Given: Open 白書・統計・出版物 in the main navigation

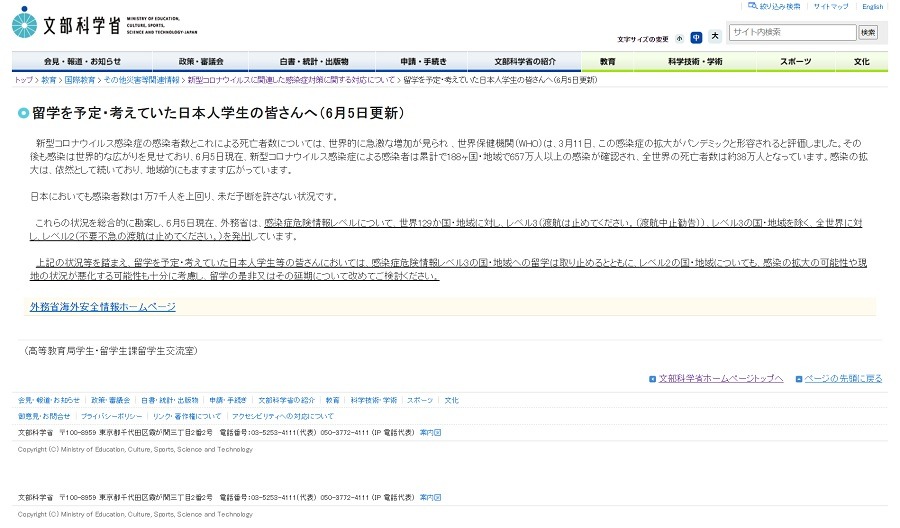Looking at the screenshot, I should (x=313, y=61).
